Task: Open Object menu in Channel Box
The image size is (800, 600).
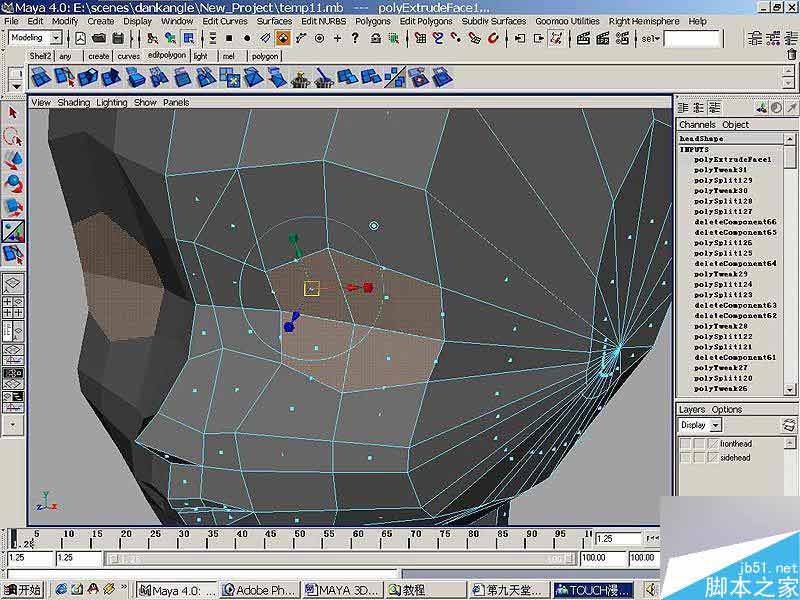Action: pos(735,124)
